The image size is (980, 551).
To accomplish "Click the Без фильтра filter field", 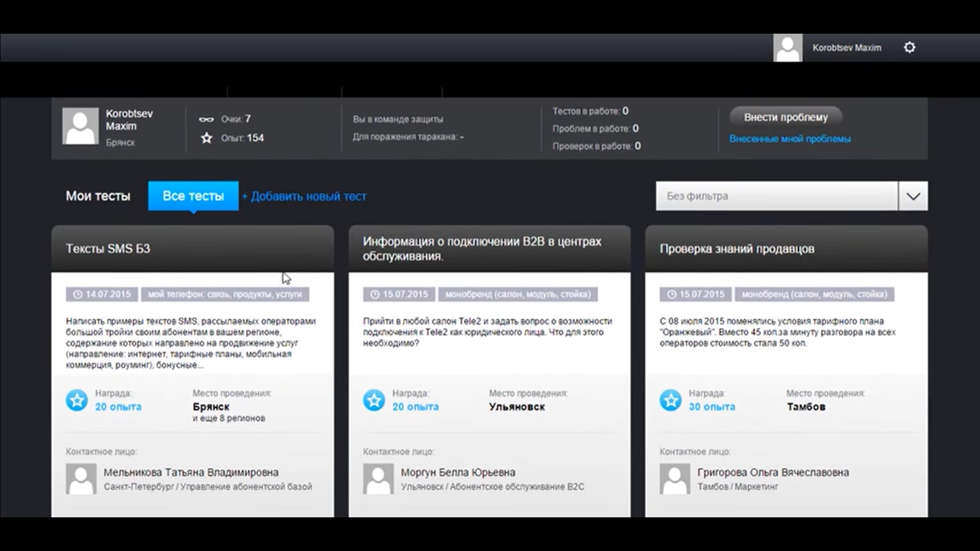I will 777,196.
